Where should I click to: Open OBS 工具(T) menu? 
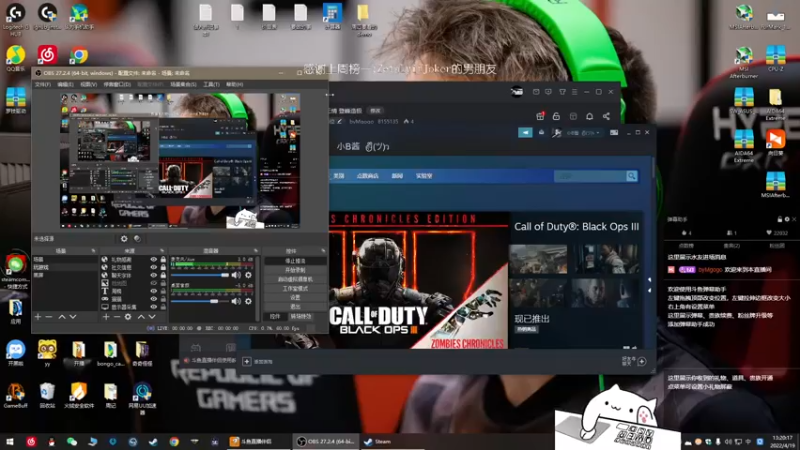click(211, 84)
